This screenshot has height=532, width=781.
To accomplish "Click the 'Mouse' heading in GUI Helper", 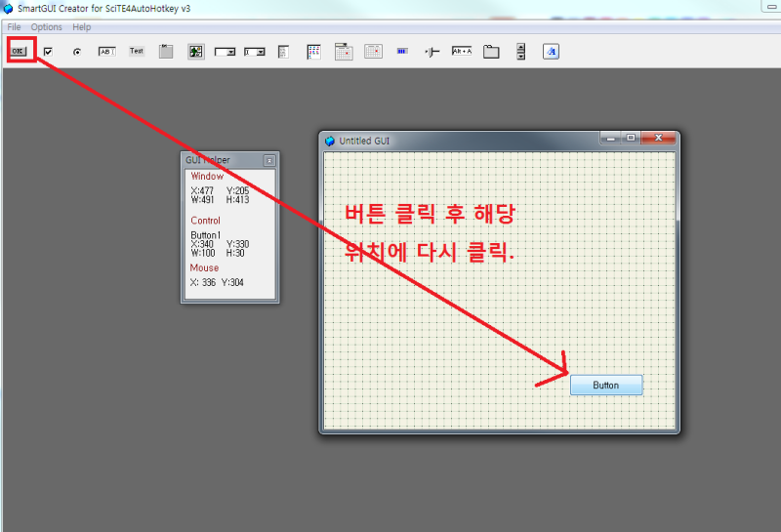I will tap(204, 268).
